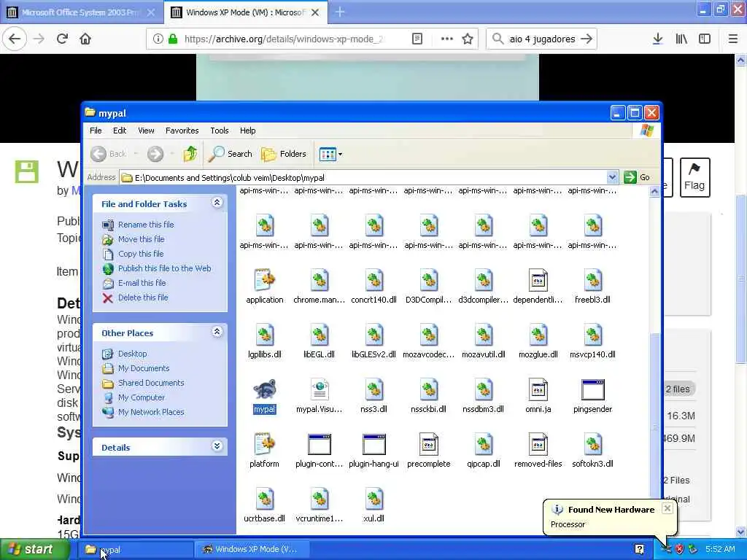Image resolution: width=747 pixels, height=560 pixels.
Task: Open the File menu
Action: [96, 131]
